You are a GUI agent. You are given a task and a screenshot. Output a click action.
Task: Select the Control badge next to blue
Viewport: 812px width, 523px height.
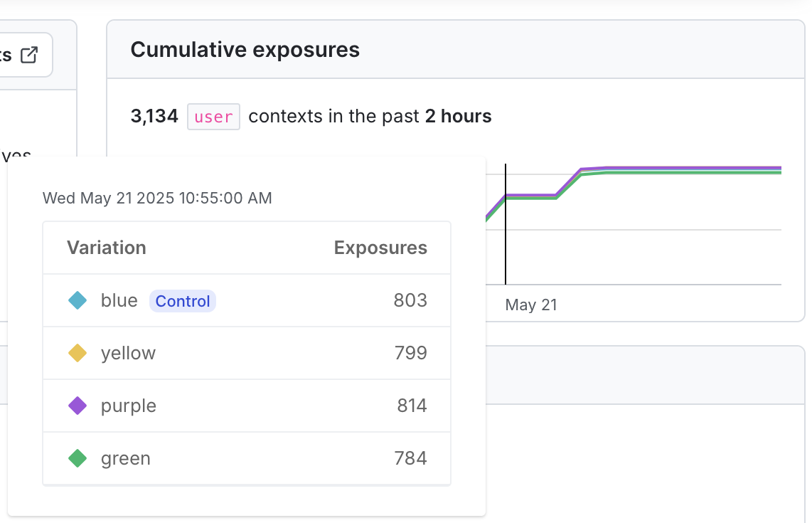pos(183,301)
